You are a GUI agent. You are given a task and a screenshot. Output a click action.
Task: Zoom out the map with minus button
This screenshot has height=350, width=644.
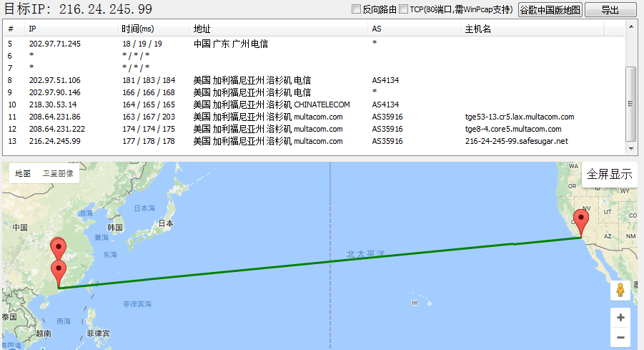click(x=620, y=337)
